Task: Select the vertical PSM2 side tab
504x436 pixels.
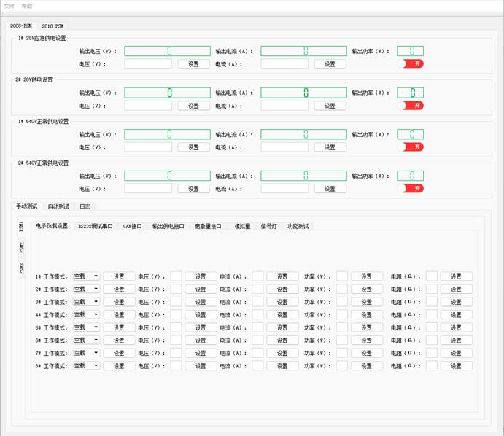Action: click(22, 248)
